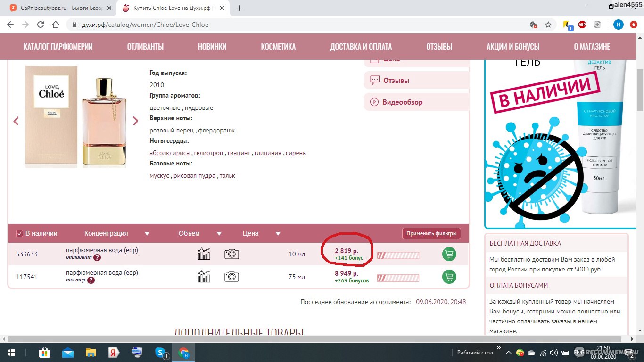This screenshot has width=644, height=362.
Task: Open the флердоранж note link
Action: [x=216, y=130]
